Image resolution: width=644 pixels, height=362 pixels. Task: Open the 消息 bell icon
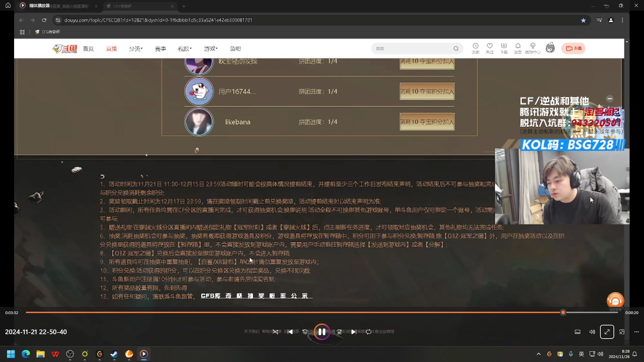518,48
